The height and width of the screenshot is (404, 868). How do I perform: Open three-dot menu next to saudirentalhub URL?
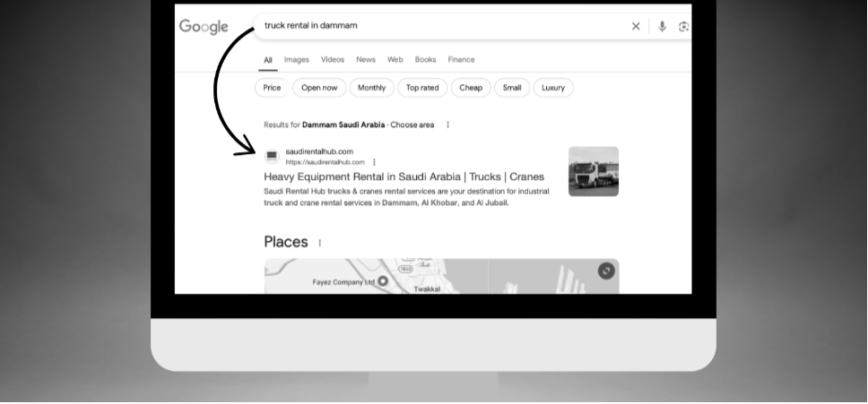click(375, 162)
